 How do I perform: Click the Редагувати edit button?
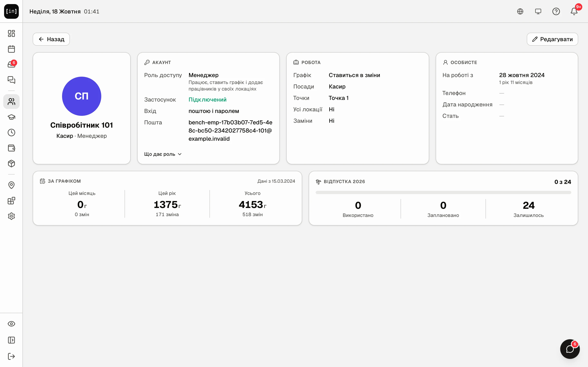[x=552, y=39]
